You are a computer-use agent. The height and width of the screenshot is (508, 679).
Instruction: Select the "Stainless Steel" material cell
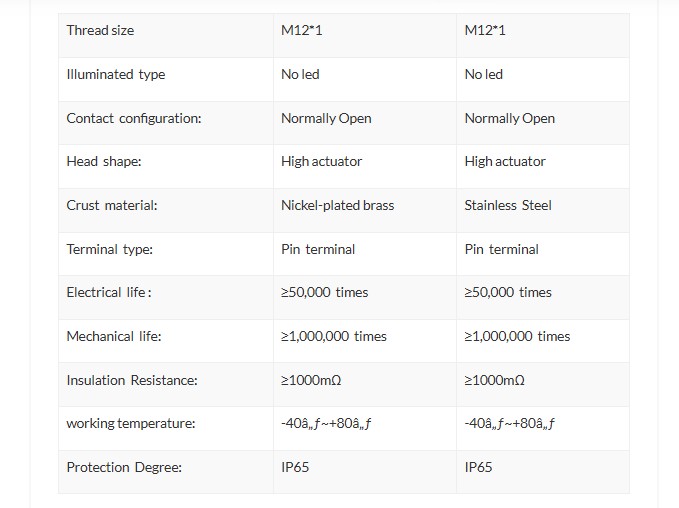[508, 205]
